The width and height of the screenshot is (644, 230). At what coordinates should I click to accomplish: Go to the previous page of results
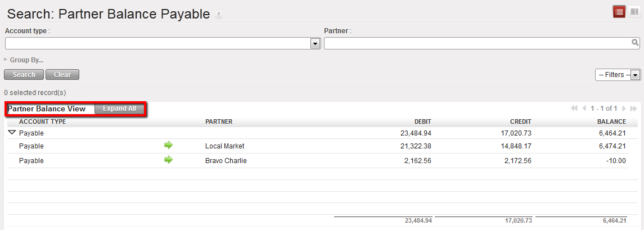click(584, 109)
